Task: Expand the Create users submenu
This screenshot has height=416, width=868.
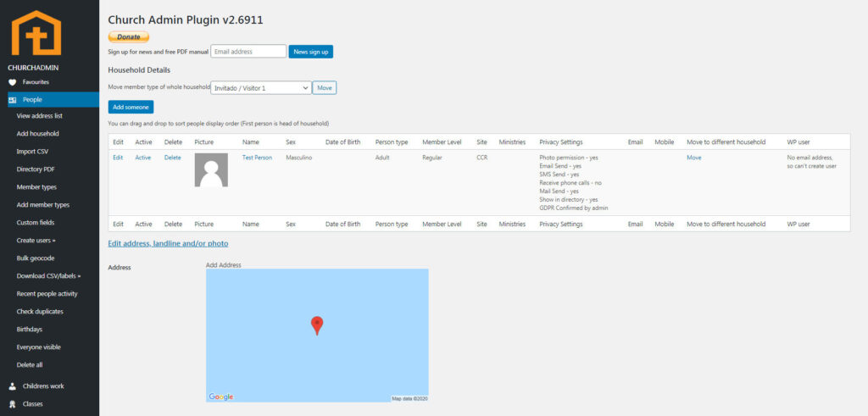Action: coord(36,241)
